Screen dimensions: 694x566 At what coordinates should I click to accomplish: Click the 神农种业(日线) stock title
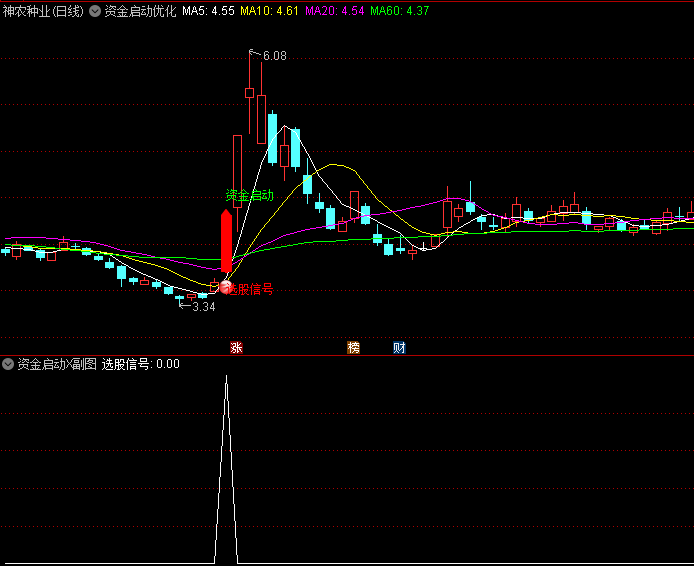(x=43, y=12)
